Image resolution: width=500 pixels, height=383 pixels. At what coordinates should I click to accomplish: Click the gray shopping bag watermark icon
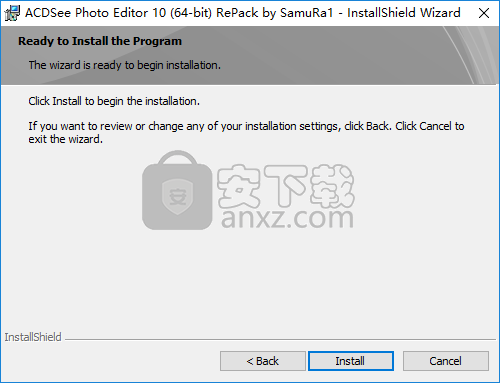pyautogui.click(x=177, y=190)
